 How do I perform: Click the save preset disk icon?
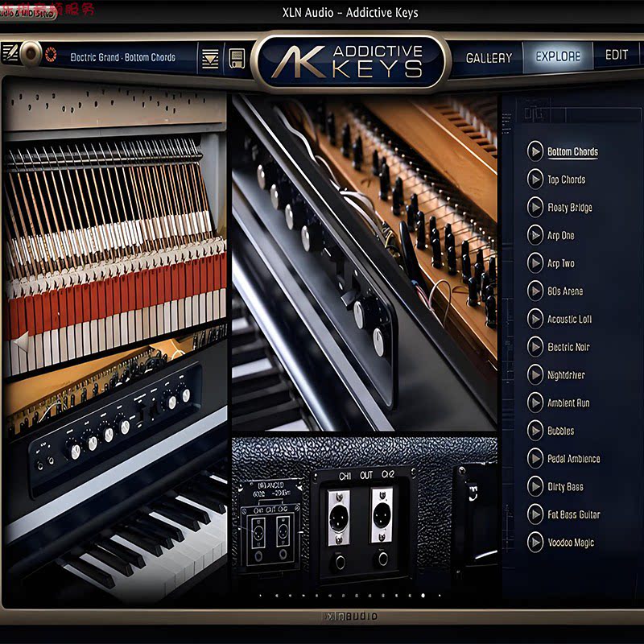(237, 58)
